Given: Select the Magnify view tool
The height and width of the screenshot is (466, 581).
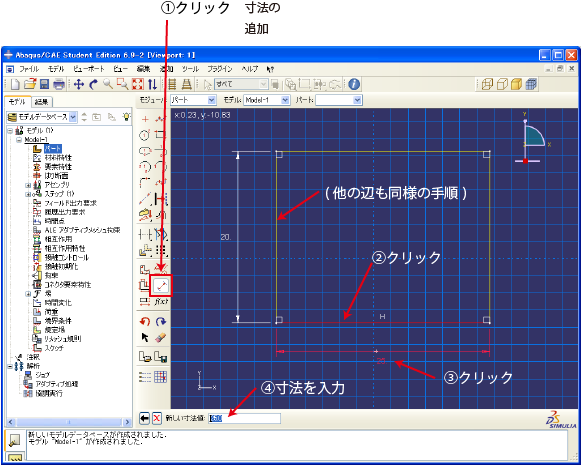Looking at the screenshot, I should pyautogui.click(x=108, y=84).
